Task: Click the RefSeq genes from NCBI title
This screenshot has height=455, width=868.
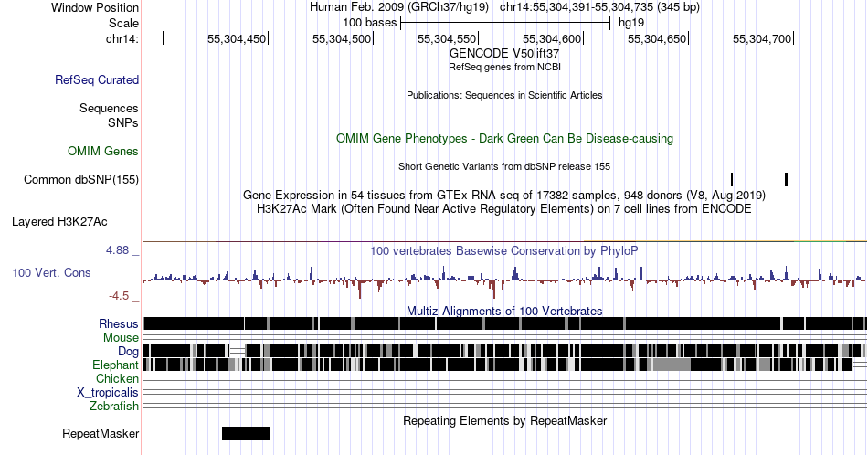Action: point(504,67)
